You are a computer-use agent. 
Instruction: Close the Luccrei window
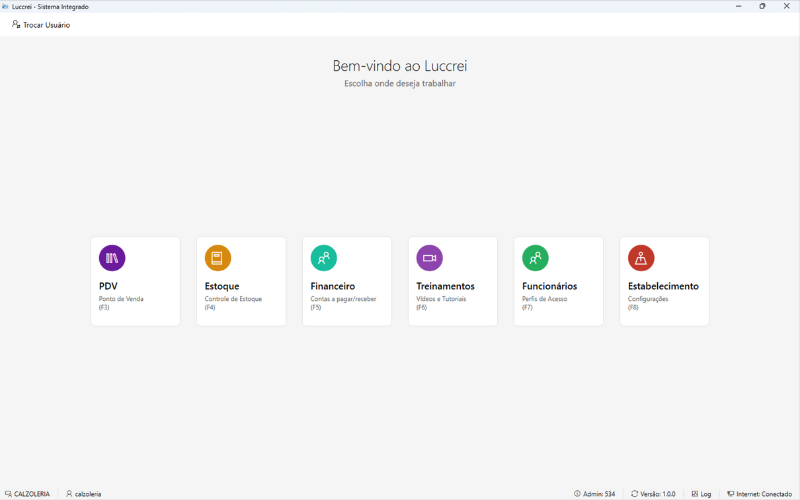(786, 6)
